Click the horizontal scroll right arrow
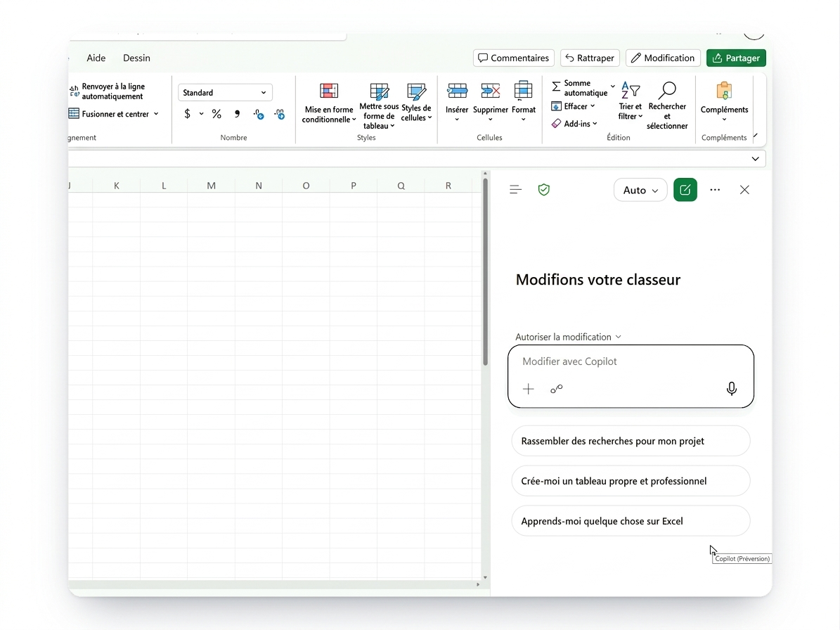The width and height of the screenshot is (840, 630). tap(478, 584)
